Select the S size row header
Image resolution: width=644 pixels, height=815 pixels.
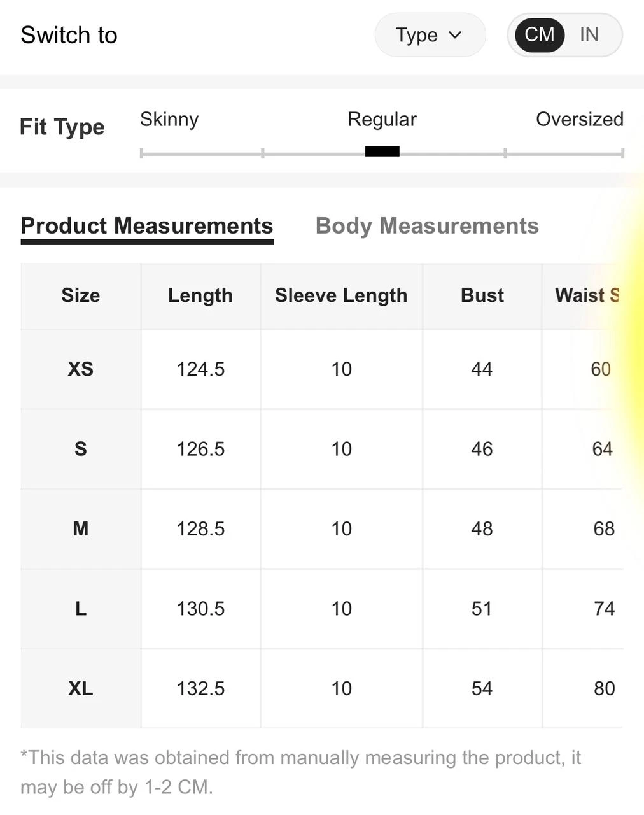click(x=81, y=449)
